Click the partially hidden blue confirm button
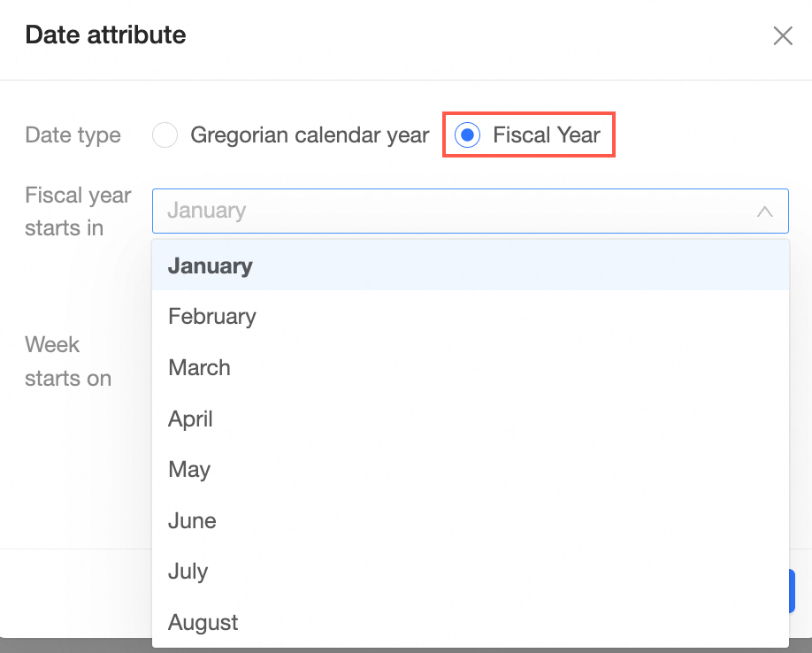 [x=792, y=591]
